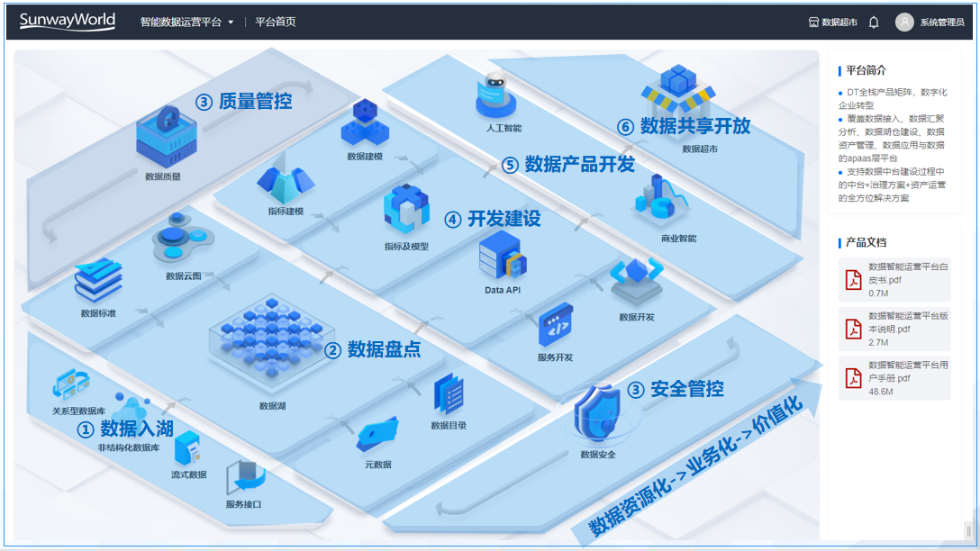Click the 数据云图 icon
The width and height of the screenshot is (980, 551).
click(x=183, y=239)
